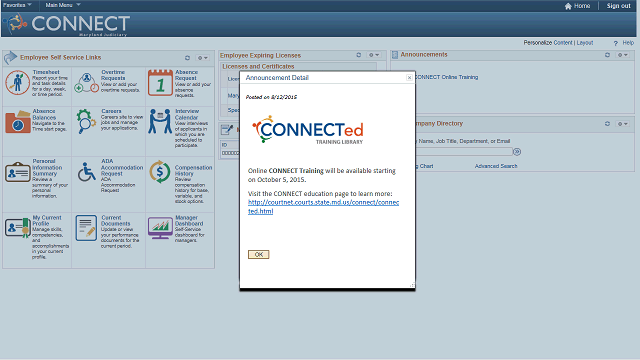Open the courtnet connected.html hyperlink

[x=323, y=207]
